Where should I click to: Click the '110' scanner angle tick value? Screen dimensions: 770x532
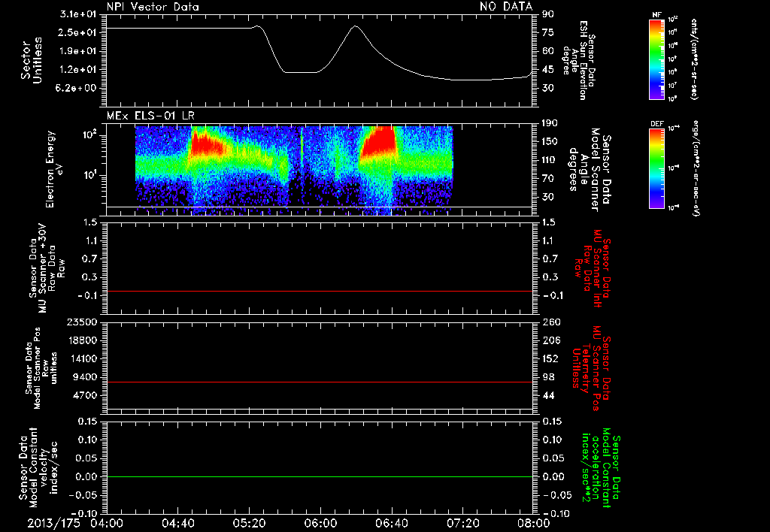coord(550,160)
